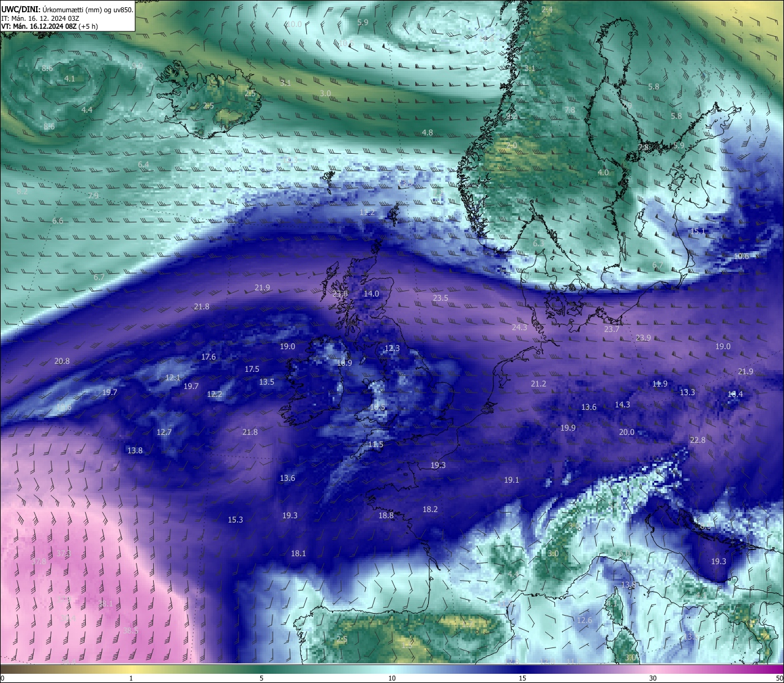
Task: Click the 11.2 value north of Scotland
Action: click(x=367, y=212)
